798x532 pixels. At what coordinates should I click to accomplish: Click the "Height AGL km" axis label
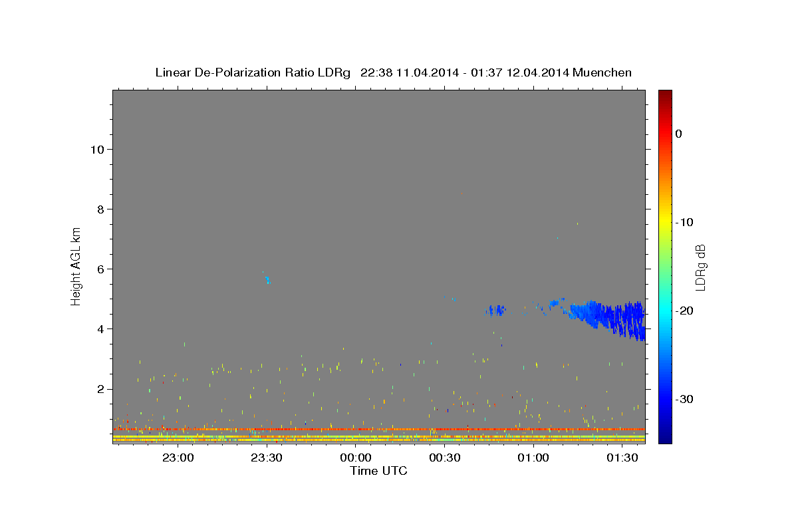pos(76,265)
